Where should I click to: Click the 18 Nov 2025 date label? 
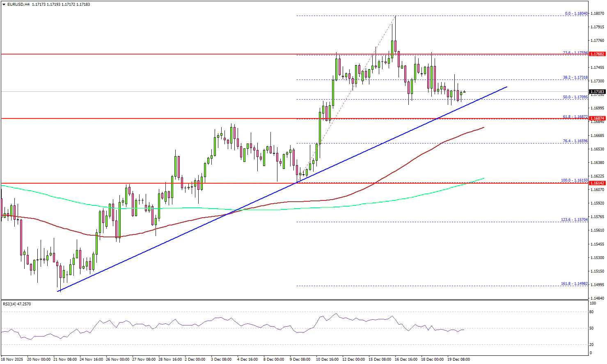(x=12, y=359)
